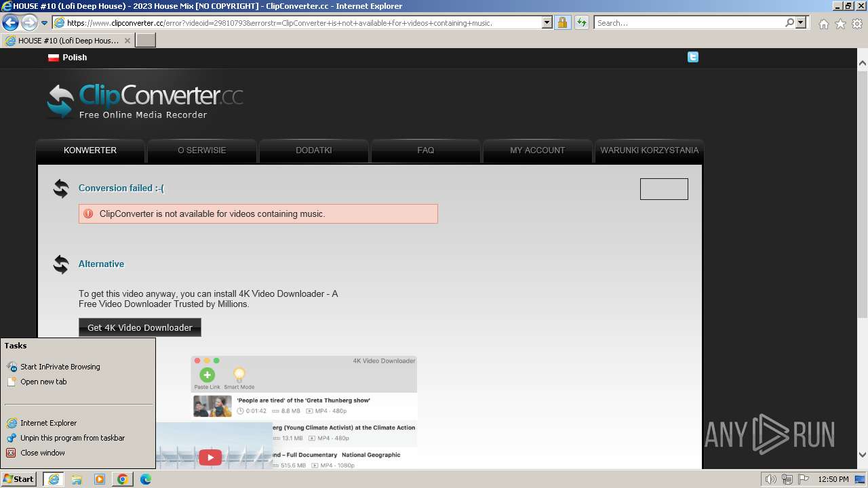Open the FAQ tab
This screenshot has width=868, height=488.
coord(426,150)
